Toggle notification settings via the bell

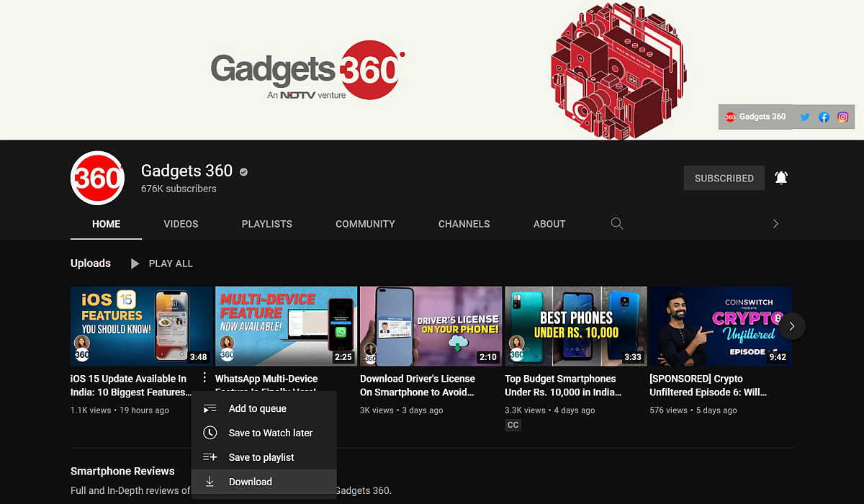780,178
